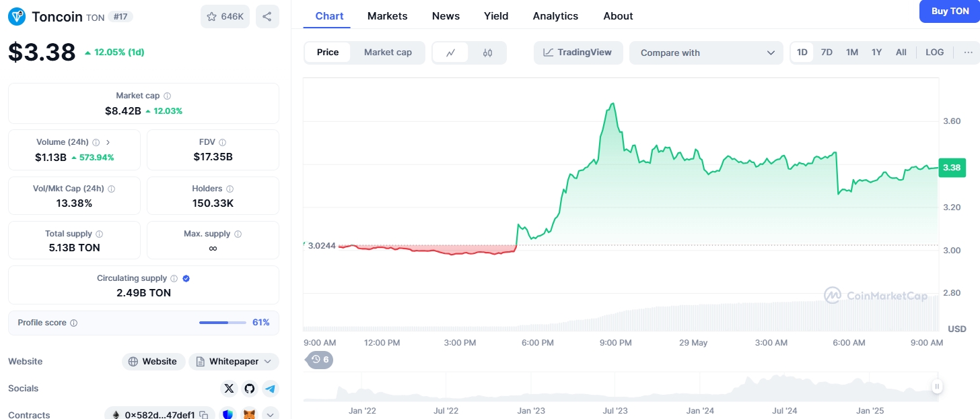980x419 pixels.
Task: Click the blue verified badge for Circulating supply
Action: pos(186,279)
